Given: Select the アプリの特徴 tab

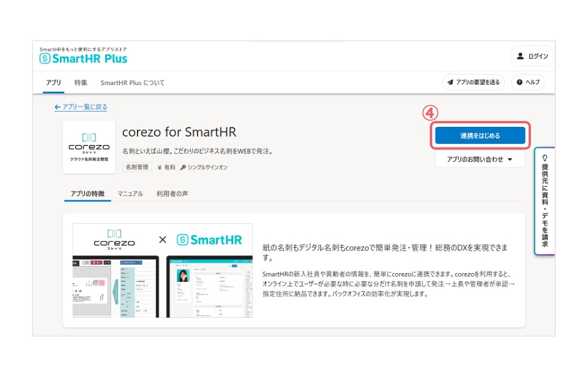Looking at the screenshot, I should click(88, 194).
